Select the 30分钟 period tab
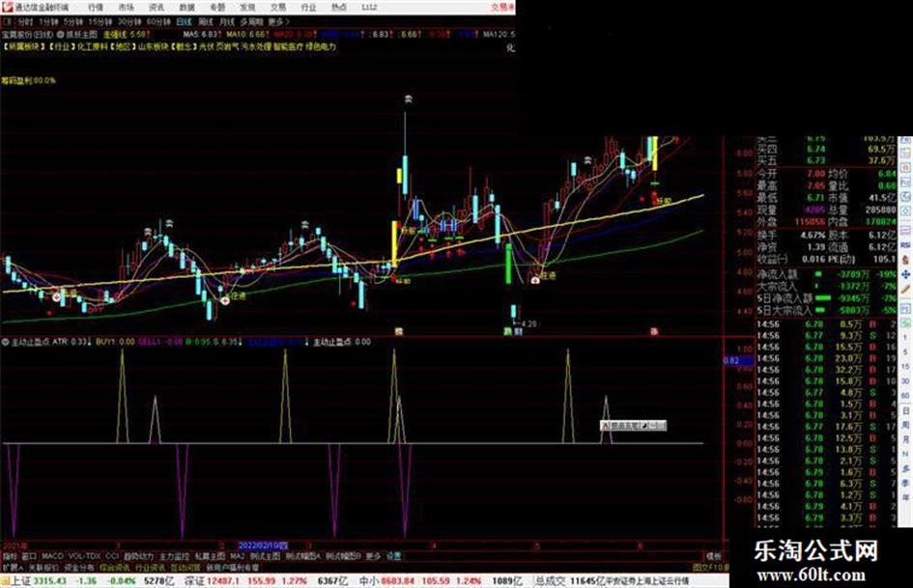Screen dimensions: 913x588 tap(128, 21)
